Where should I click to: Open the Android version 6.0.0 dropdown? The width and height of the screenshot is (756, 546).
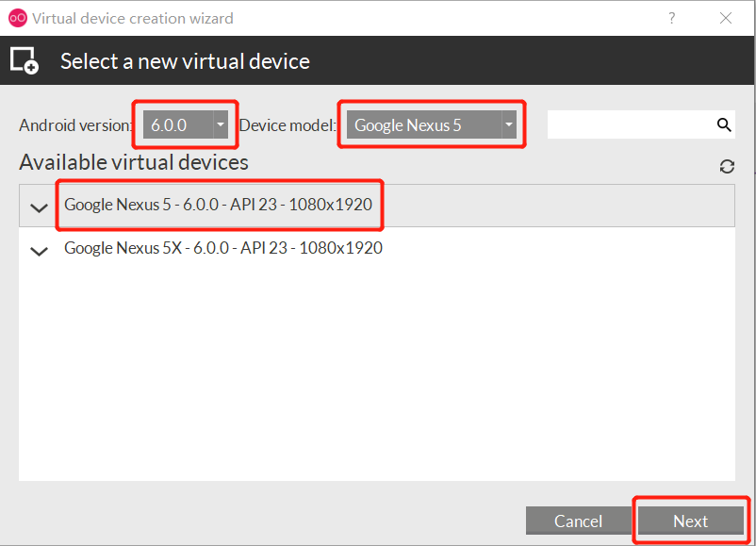(186, 124)
